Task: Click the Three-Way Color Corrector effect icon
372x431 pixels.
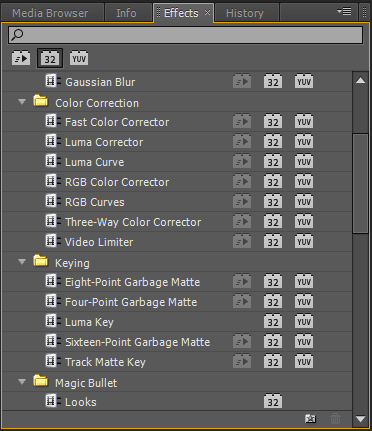Action: pyautogui.click(x=53, y=221)
